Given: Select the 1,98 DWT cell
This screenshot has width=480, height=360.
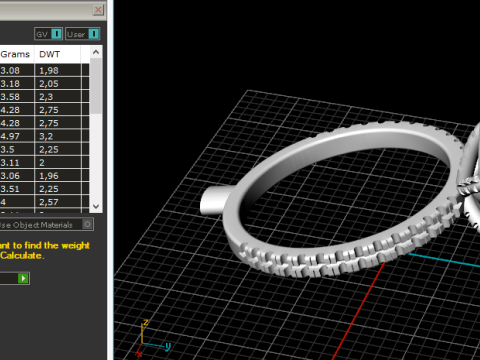Looking at the screenshot, I should pyautogui.click(x=58, y=70).
